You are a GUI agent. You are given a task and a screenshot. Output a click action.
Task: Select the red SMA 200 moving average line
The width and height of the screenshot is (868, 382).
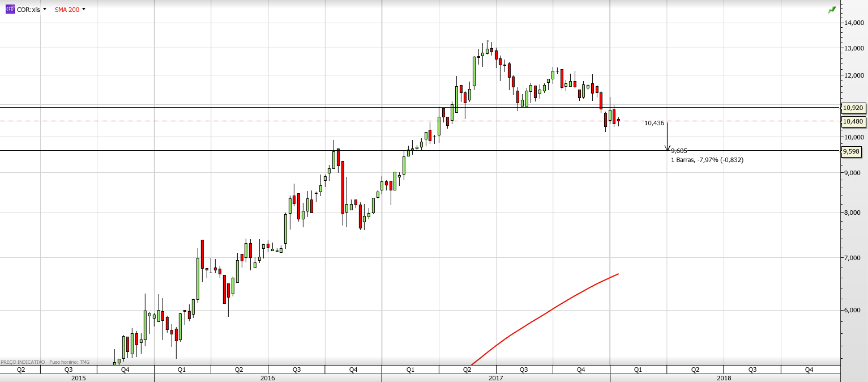click(544, 313)
